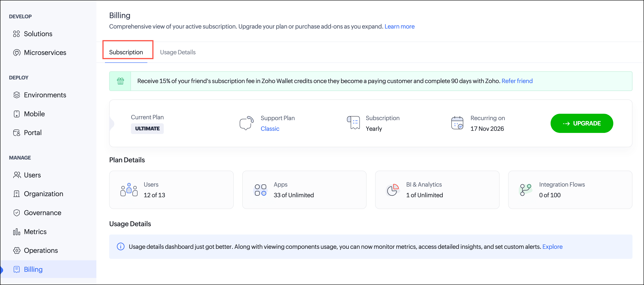Open Users in Manage section
Screen dimensions: 644x285
click(x=32, y=175)
